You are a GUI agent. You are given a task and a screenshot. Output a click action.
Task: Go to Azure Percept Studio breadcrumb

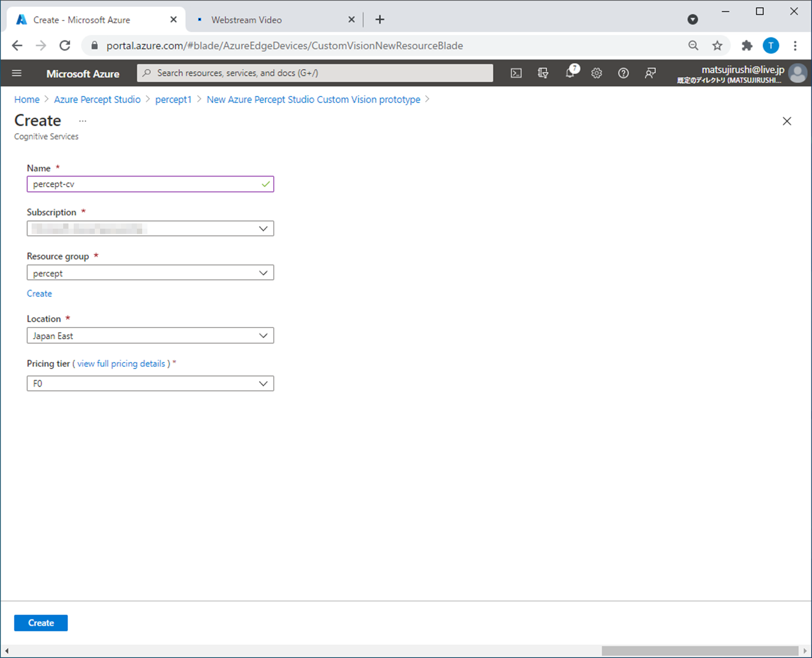(x=97, y=99)
